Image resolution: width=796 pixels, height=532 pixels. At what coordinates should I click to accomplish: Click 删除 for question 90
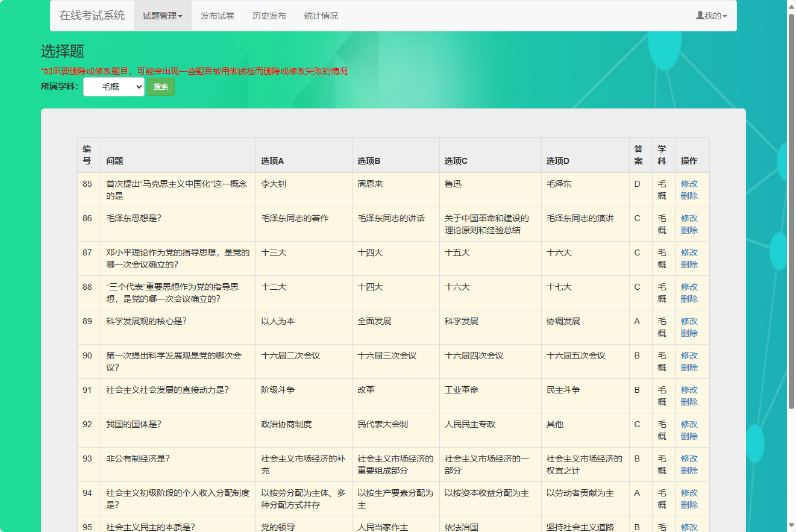click(x=689, y=368)
